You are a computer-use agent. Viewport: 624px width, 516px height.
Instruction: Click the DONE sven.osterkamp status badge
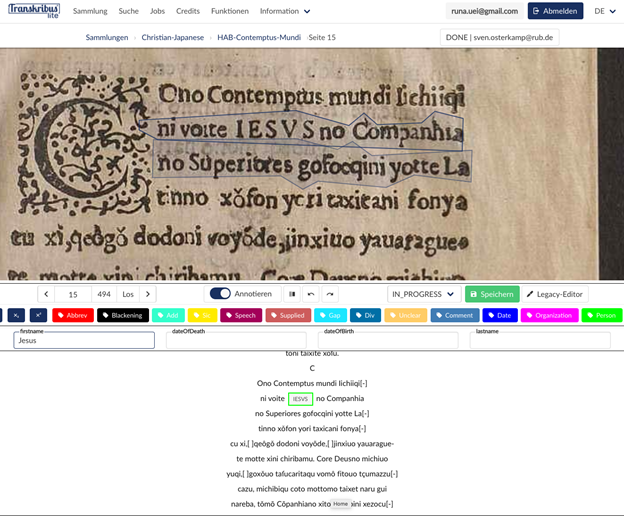pos(499,37)
